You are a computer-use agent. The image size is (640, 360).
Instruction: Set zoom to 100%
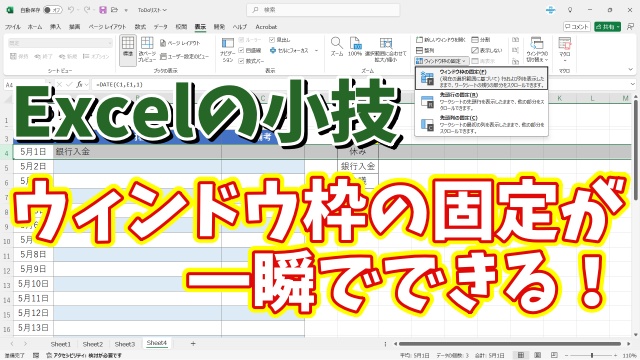[x=355, y=46]
